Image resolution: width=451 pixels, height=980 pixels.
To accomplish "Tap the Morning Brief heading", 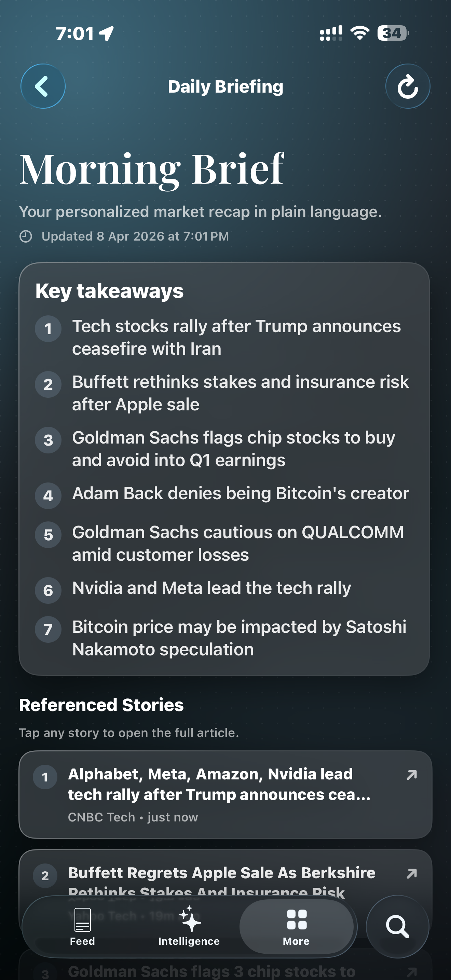I will click(x=151, y=169).
